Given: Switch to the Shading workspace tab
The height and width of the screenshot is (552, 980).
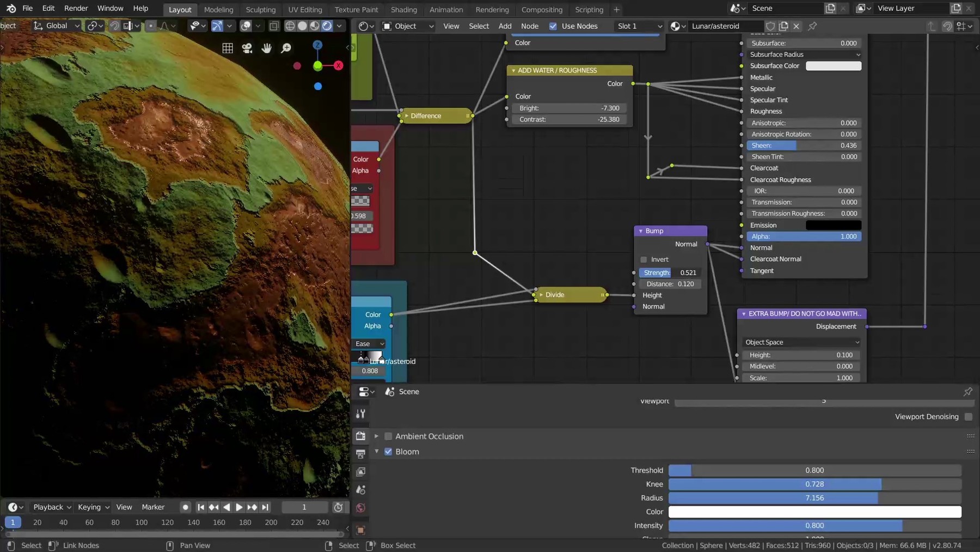Looking at the screenshot, I should point(403,9).
